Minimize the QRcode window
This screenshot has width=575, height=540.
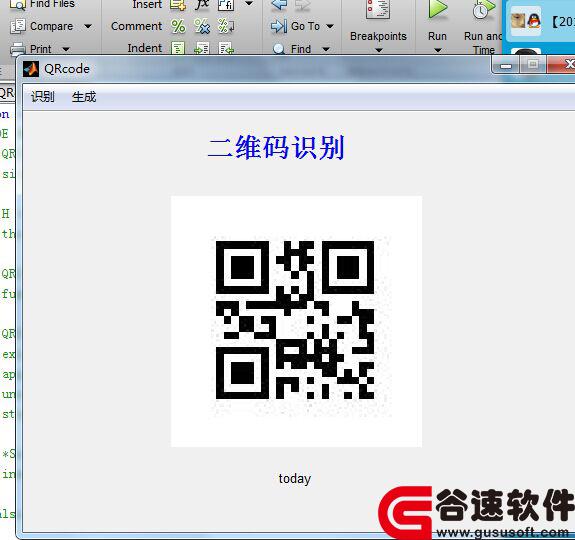[x=506, y=65]
